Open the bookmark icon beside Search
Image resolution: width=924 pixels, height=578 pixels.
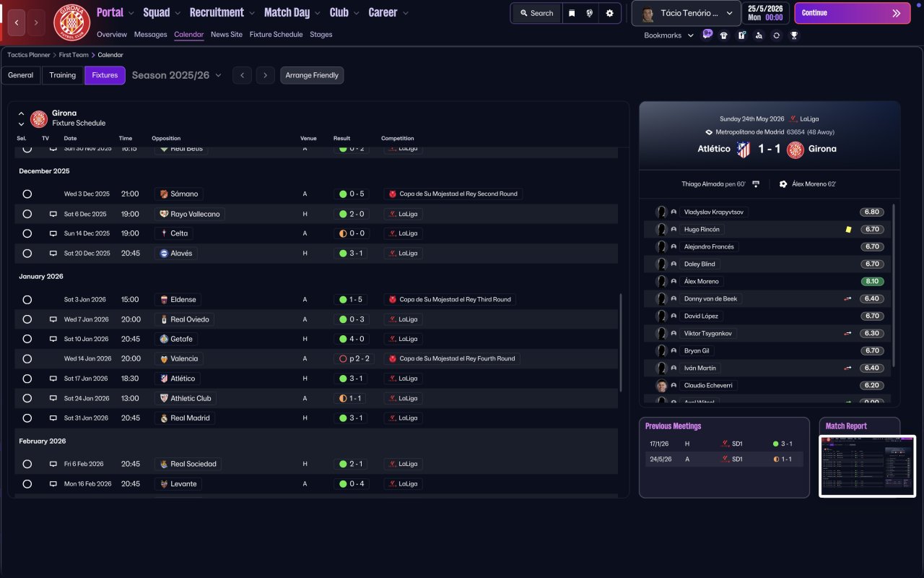pyautogui.click(x=572, y=13)
